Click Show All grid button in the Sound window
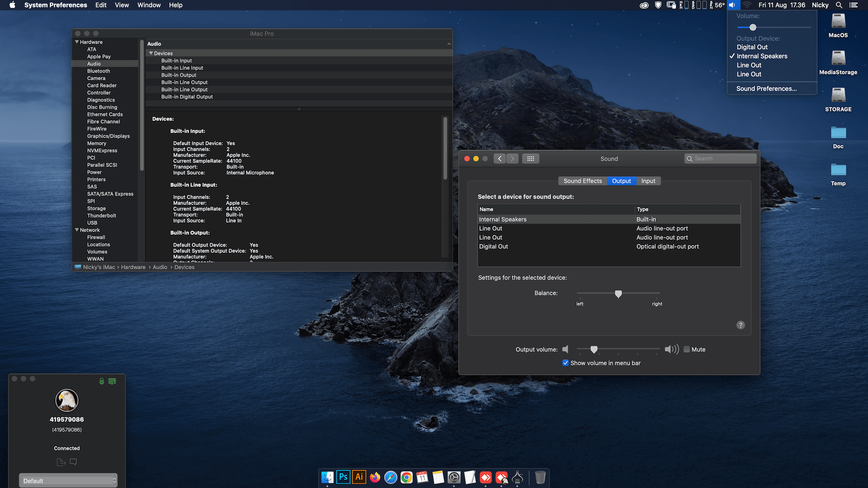 point(531,159)
